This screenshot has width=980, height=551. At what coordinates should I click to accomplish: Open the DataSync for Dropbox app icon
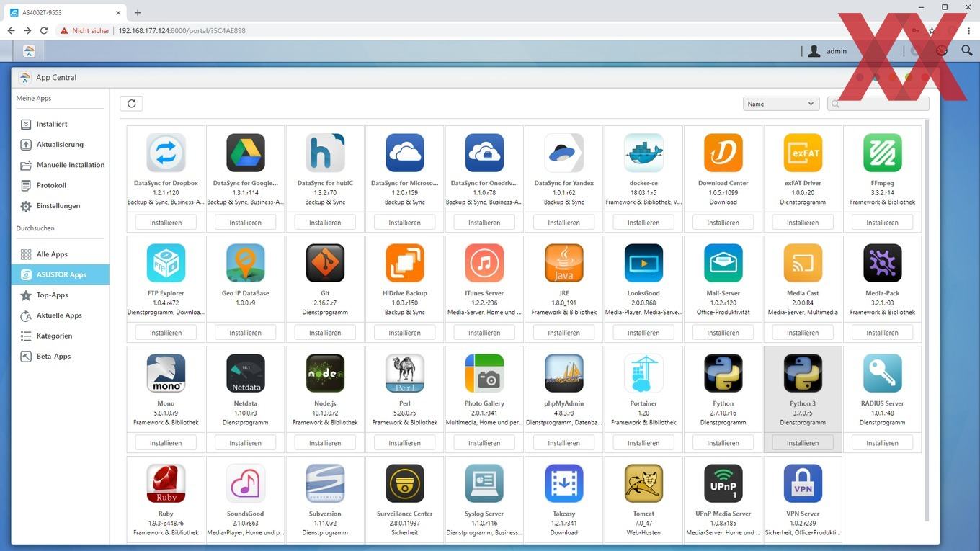[x=166, y=153]
